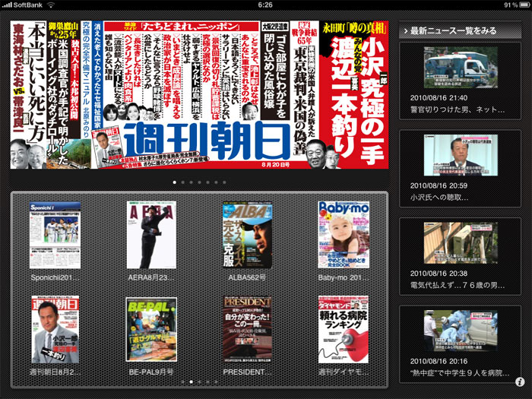532x399 pixels.
Task: Open the BE-PAL magazine cover
Action: click(151, 329)
